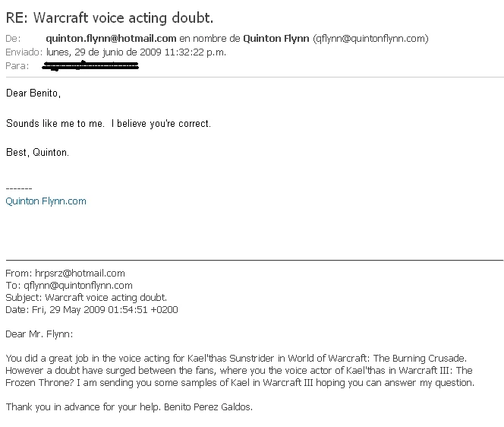504x427 pixels.
Task: Click the "Dear Benito," greeting
Action: 32,95
